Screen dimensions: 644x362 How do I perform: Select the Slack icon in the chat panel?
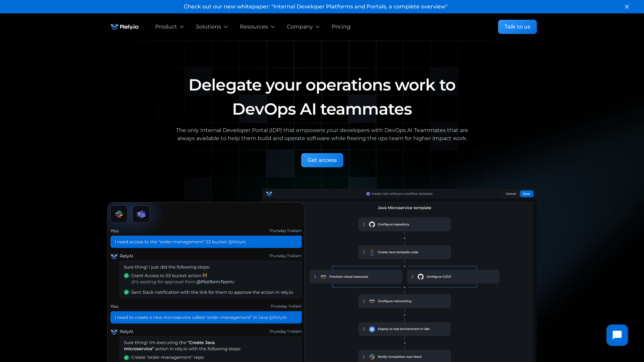(119, 214)
